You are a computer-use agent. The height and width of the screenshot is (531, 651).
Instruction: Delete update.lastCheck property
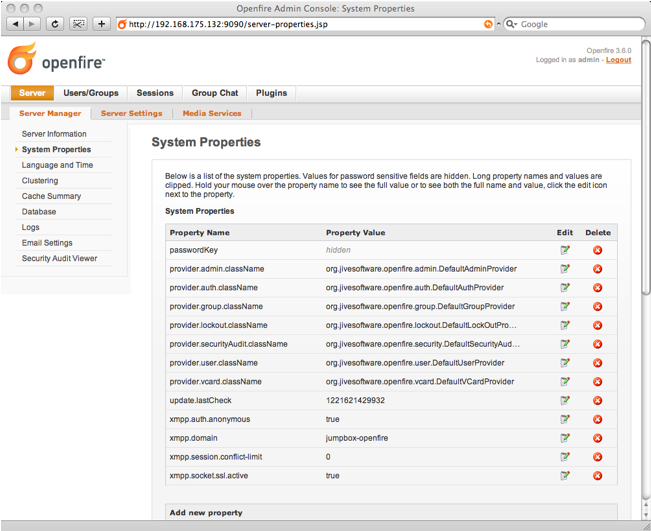coord(597,401)
